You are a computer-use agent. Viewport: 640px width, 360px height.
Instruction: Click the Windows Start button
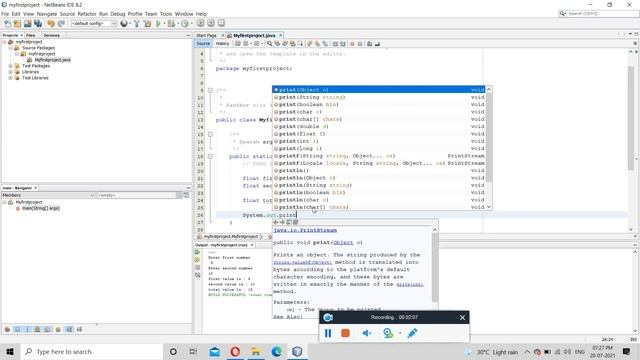pyautogui.click(x=10, y=351)
